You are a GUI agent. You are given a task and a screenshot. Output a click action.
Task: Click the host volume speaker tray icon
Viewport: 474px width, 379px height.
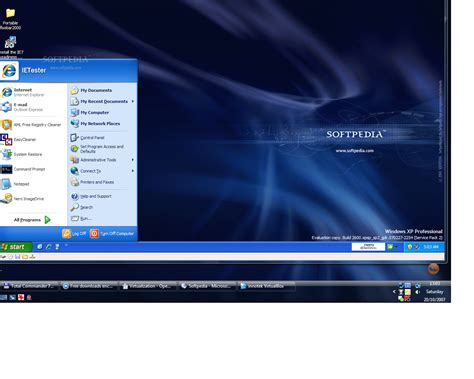pos(417,292)
